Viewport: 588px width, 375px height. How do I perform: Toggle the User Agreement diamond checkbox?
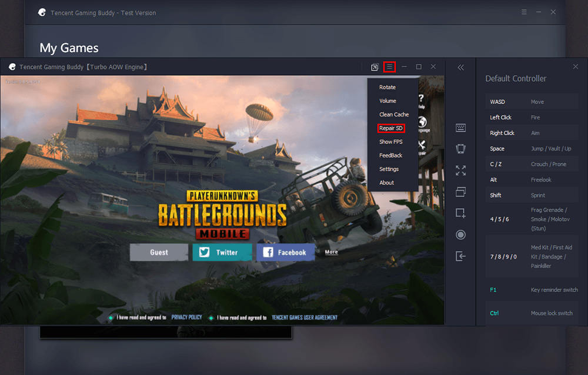click(x=211, y=317)
